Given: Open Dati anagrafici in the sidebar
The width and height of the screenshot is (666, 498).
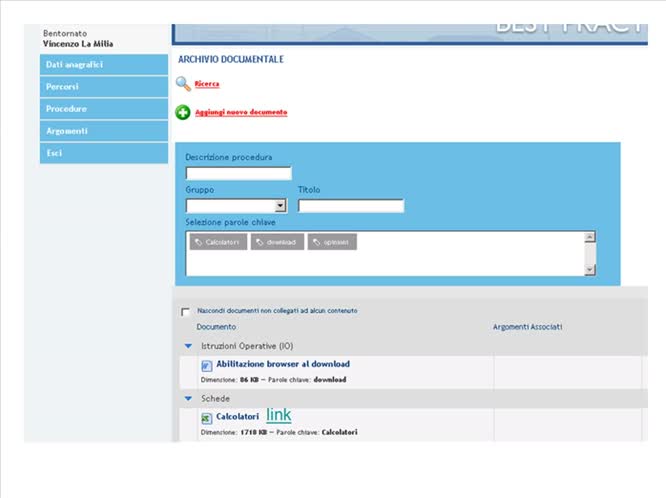Looking at the screenshot, I should click(x=103, y=65).
